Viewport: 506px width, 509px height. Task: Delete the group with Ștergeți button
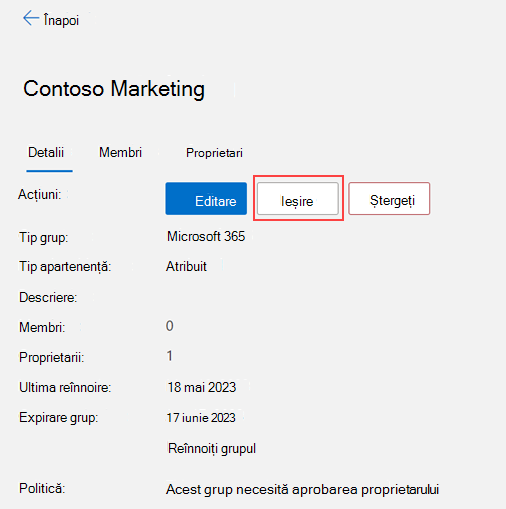[389, 199]
